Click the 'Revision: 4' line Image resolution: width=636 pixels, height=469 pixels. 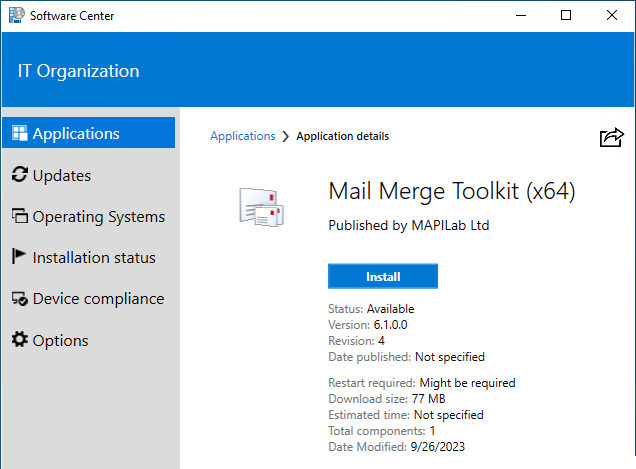[356, 341]
